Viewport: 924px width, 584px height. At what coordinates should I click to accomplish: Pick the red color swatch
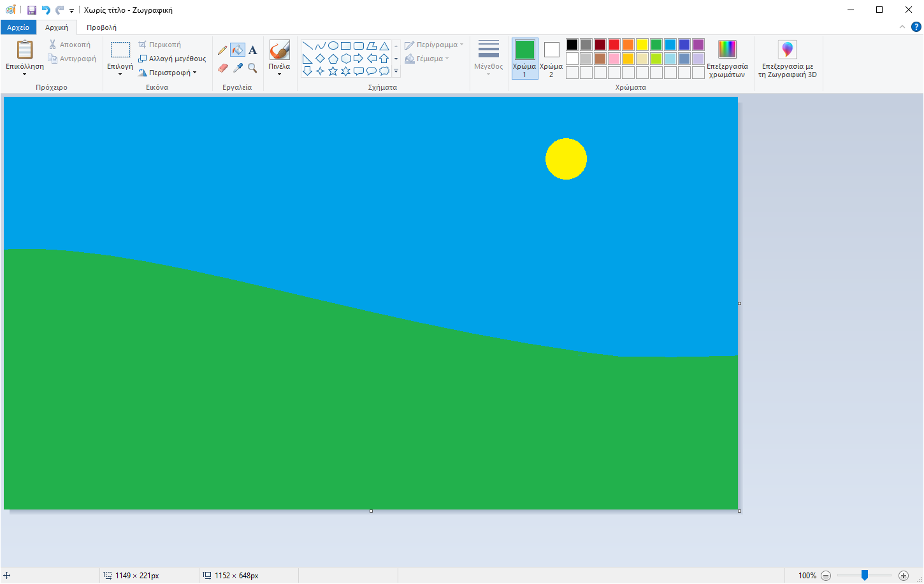coord(614,45)
